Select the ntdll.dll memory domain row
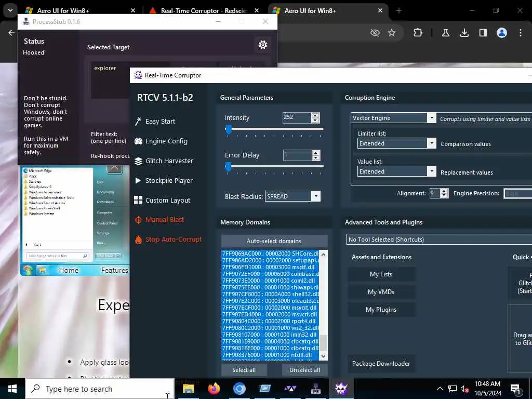The height and width of the screenshot is (399, 532). click(270, 355)
